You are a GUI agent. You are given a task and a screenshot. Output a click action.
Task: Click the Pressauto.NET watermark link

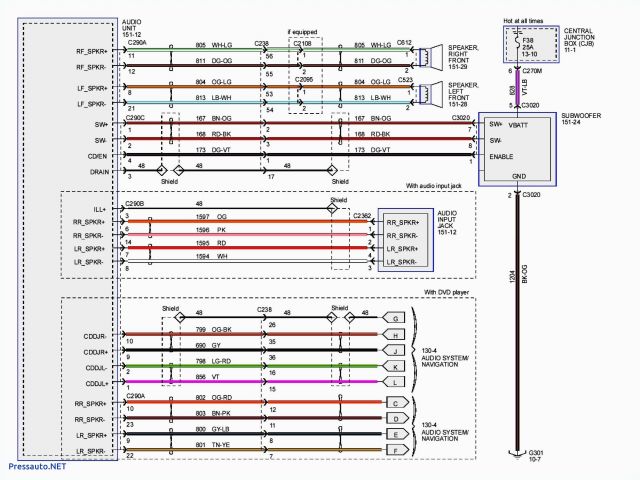point(33,467)
